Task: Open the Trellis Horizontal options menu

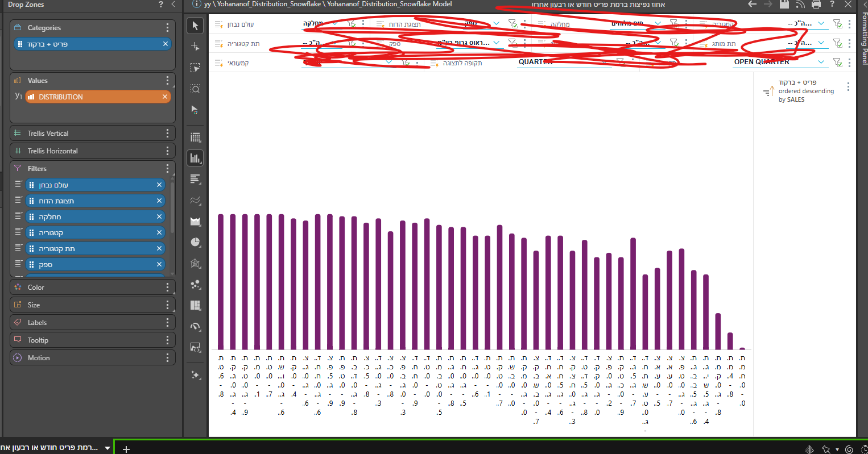Action: (167, 151)
